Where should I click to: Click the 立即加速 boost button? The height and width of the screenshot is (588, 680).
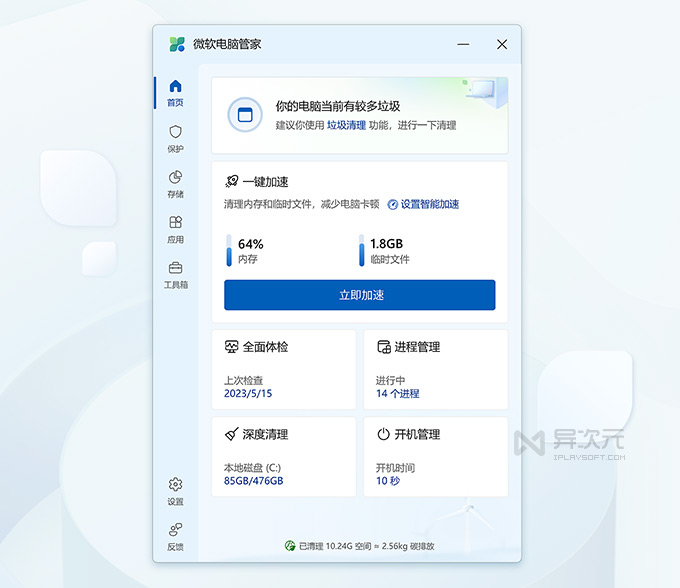point(360,295)
